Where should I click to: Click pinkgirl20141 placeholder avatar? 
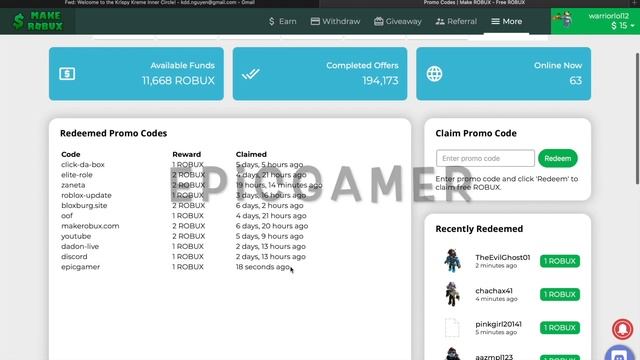[x=452, y=327]
